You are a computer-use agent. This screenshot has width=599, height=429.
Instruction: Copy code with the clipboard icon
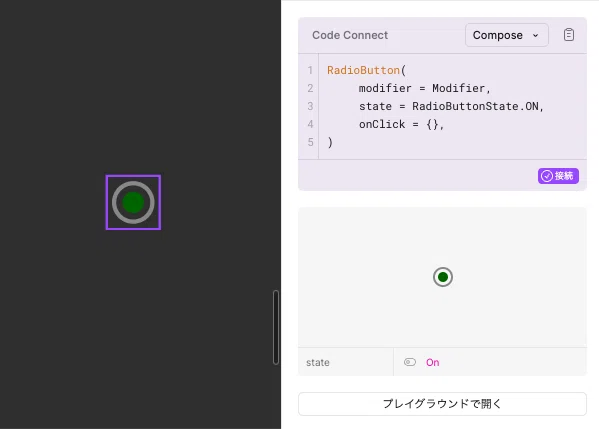pos(568,35)
